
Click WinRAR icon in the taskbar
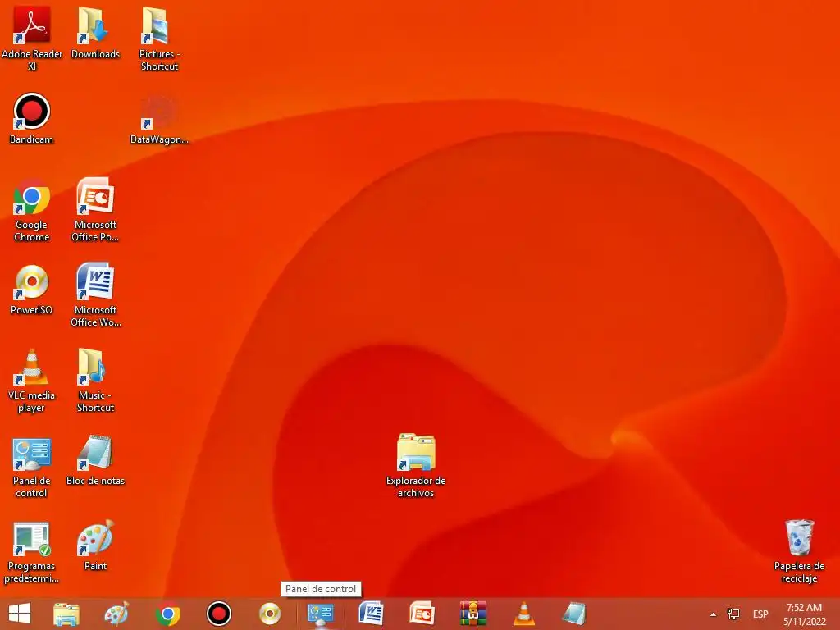(473, 614)
